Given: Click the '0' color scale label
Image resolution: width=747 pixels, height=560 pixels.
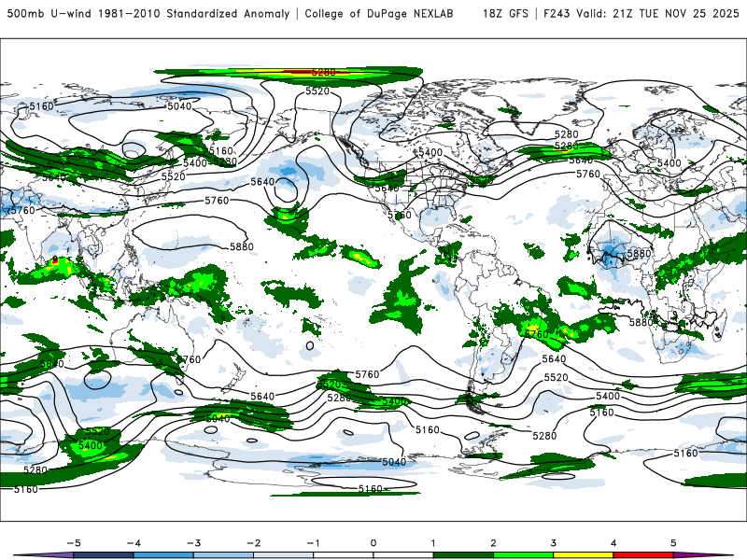Looking at the screenshot, I should [x=373, y=543].
